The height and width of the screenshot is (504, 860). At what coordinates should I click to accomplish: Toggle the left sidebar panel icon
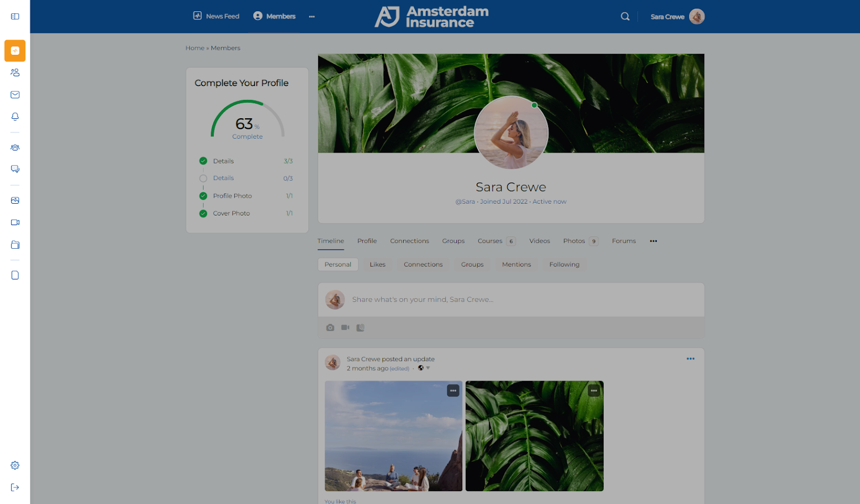(x=15, y=16)
